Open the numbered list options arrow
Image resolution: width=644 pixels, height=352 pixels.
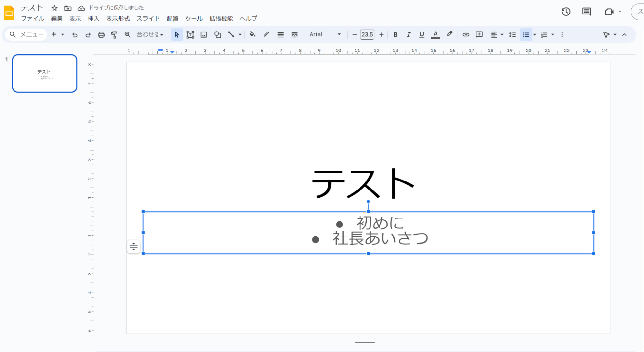[x=553, y=35]
